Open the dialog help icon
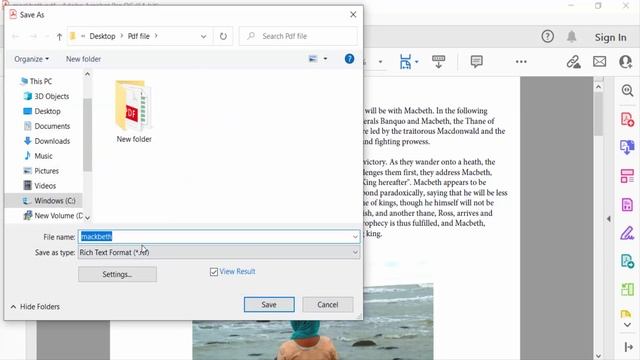The width and height of the screenshot is (640, 360). coord(349,59)
